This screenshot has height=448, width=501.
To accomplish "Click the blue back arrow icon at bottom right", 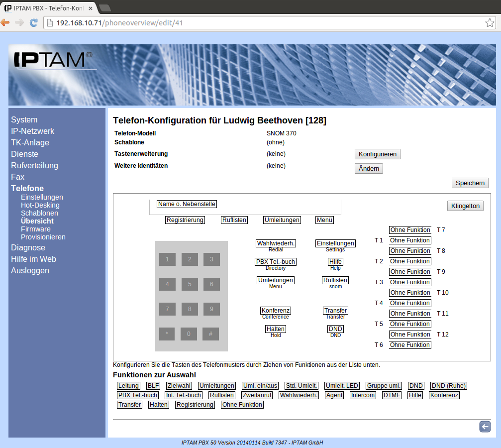I will click(485, 427).
